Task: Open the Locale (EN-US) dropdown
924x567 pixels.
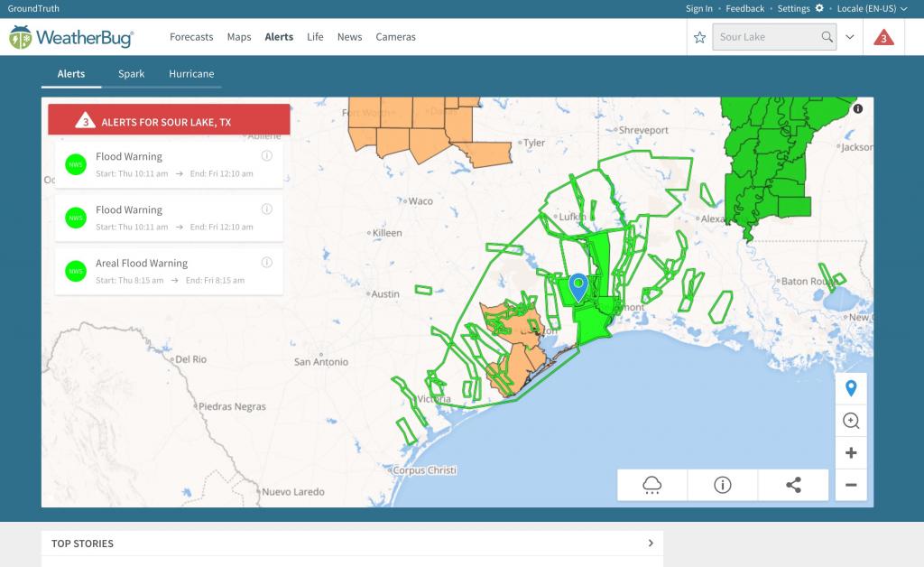Action: point(872,8)
